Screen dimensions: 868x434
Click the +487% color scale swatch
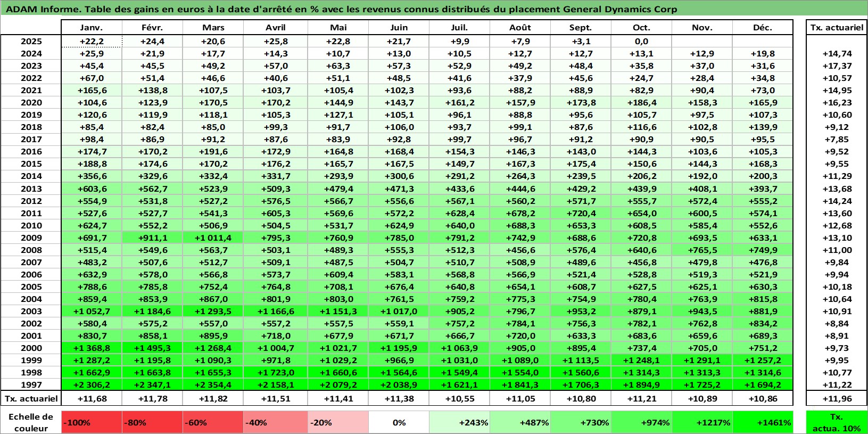click(x=520, y=422)
